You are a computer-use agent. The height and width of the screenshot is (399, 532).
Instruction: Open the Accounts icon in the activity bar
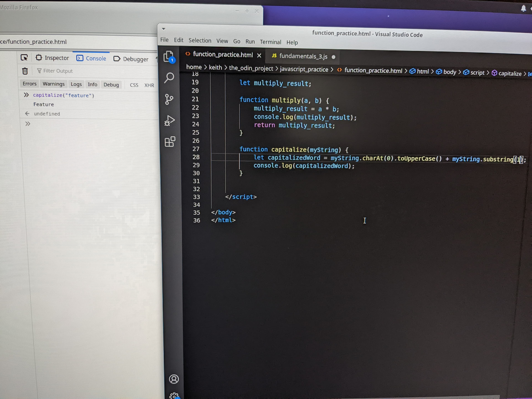coord(174,379)
